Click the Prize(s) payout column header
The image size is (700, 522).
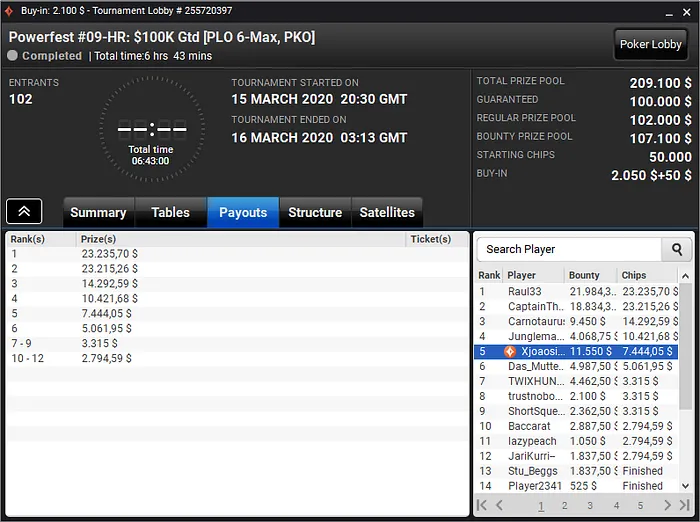click(x=241, y=239)
